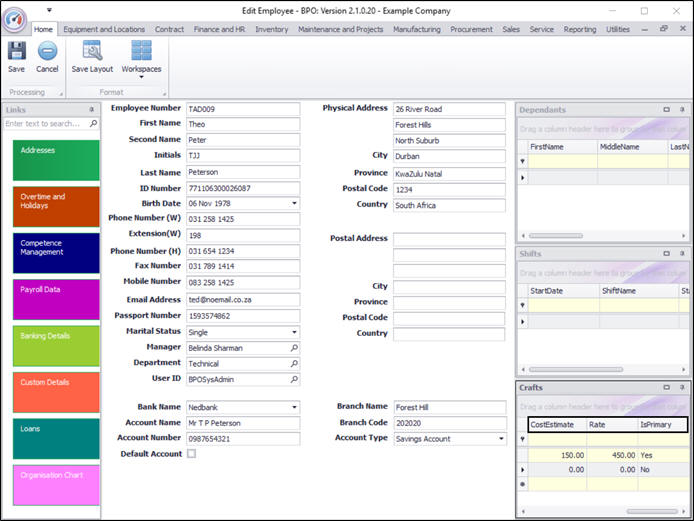Switch to the Finance and HR tab
694x521 pixels.
coord(219,30)
